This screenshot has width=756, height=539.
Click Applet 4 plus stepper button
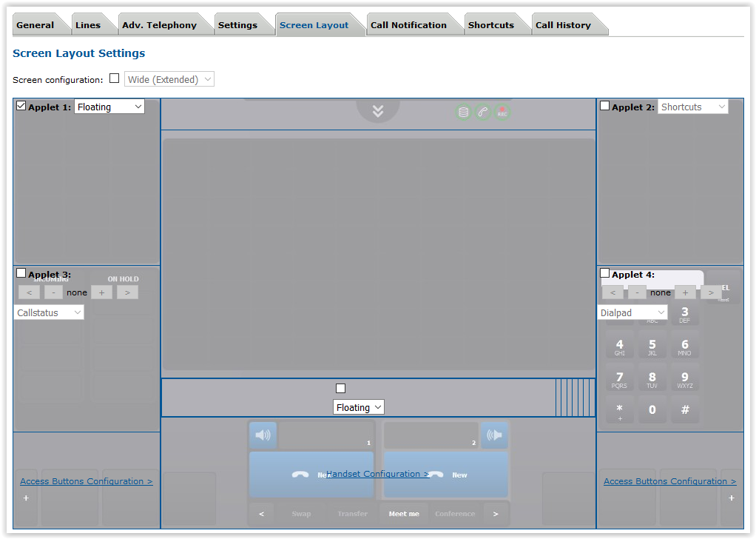coord(685,292)
